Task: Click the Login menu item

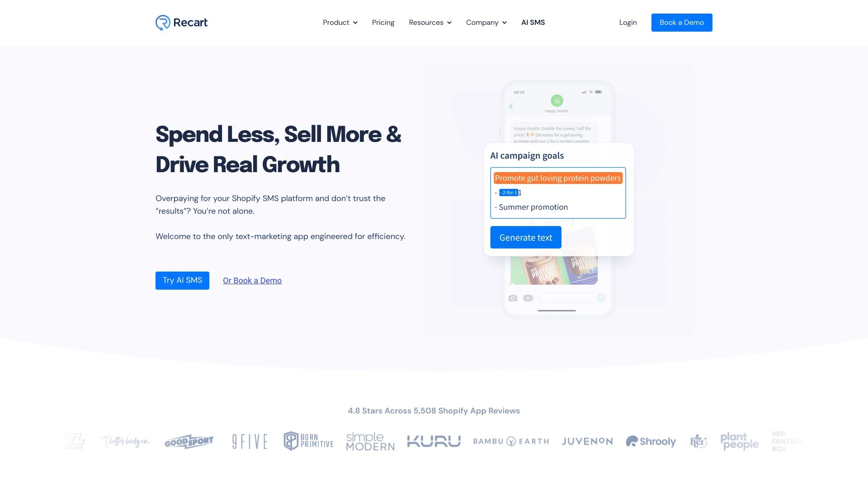Action: pyautogui.click(x=628, y=22)
